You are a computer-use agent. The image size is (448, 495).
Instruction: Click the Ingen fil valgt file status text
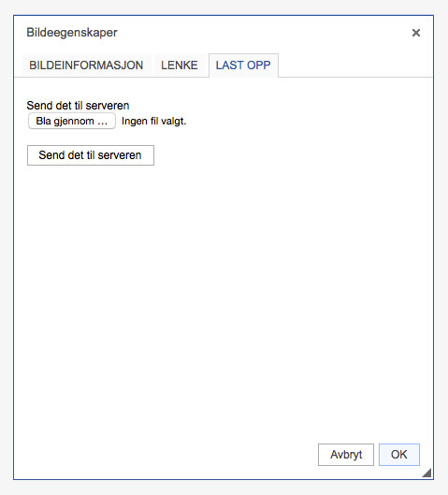[x=154, y=121]
